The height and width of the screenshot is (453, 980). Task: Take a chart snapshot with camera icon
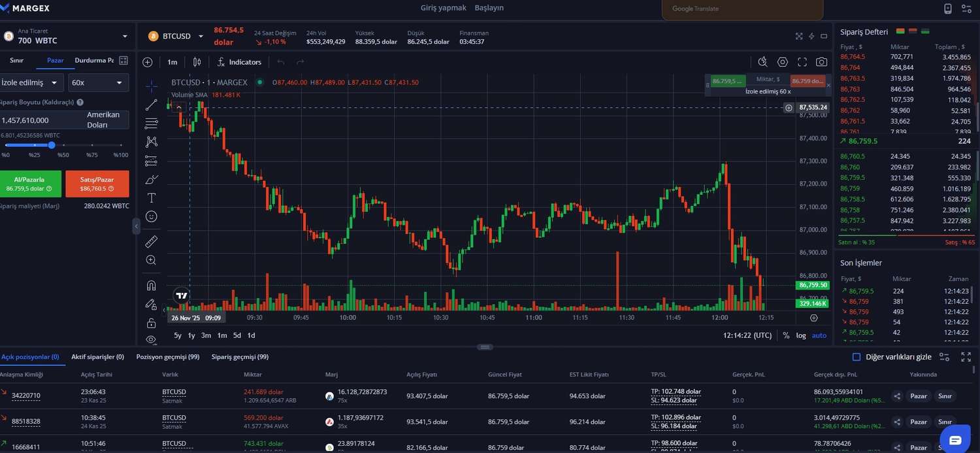click(821, 62)
